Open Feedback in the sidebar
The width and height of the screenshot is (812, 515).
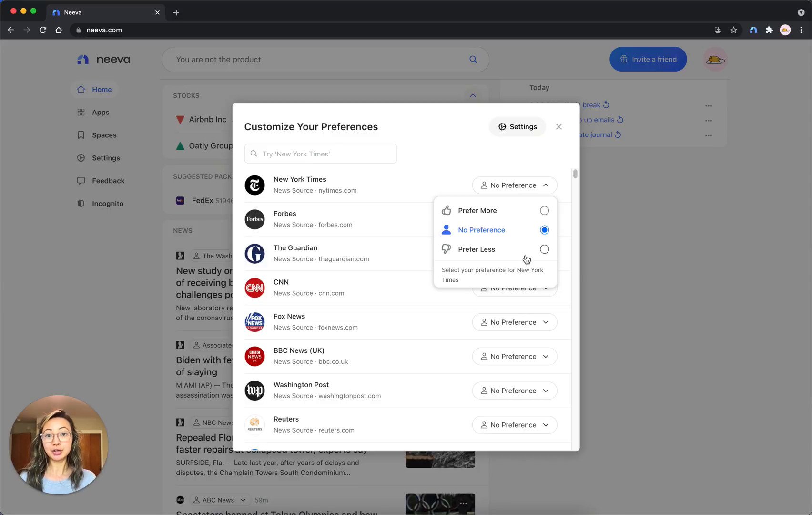tap(101, 181)
